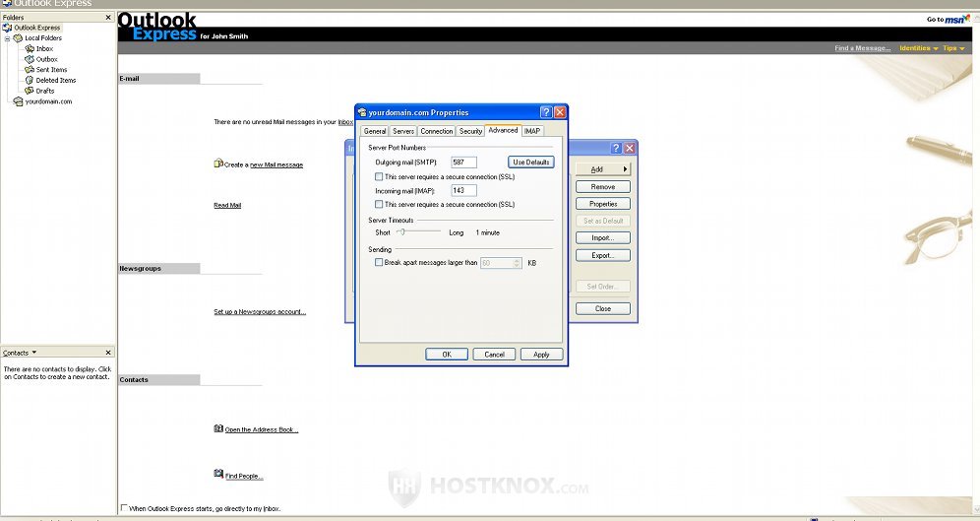Close the Folders pane

[108, 18]
